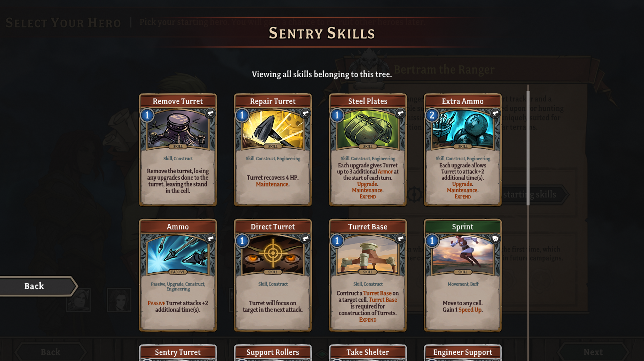This screenshot has width=644, height=361.
Task: Click the dimmed Back button at bottom
Action: click(51, 352)
